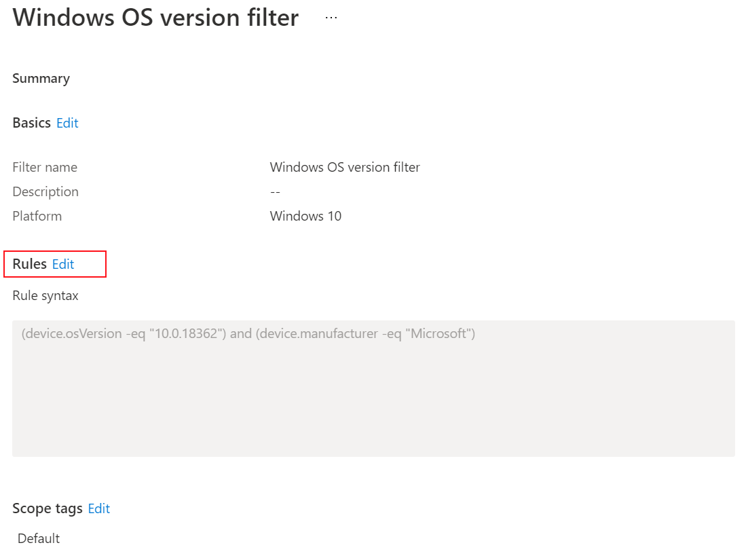Click the Scope tags heading
The image size is (748, 560).
48,508
